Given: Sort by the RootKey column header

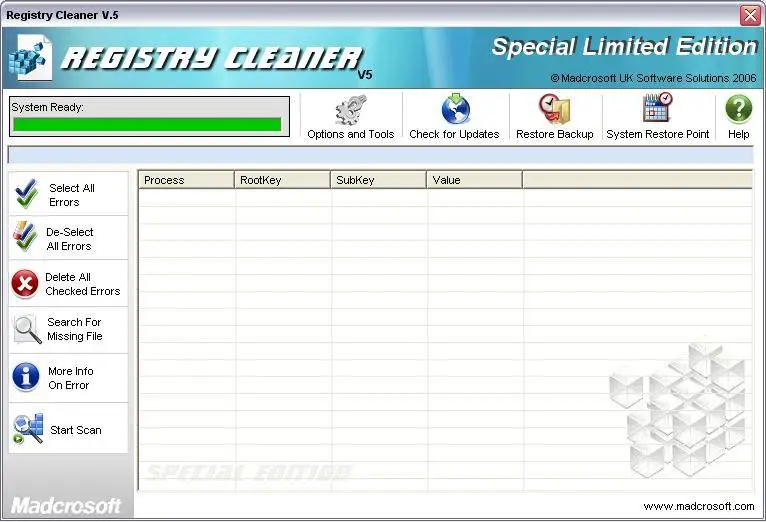Looking at the screenshot, I should [282, 180].
